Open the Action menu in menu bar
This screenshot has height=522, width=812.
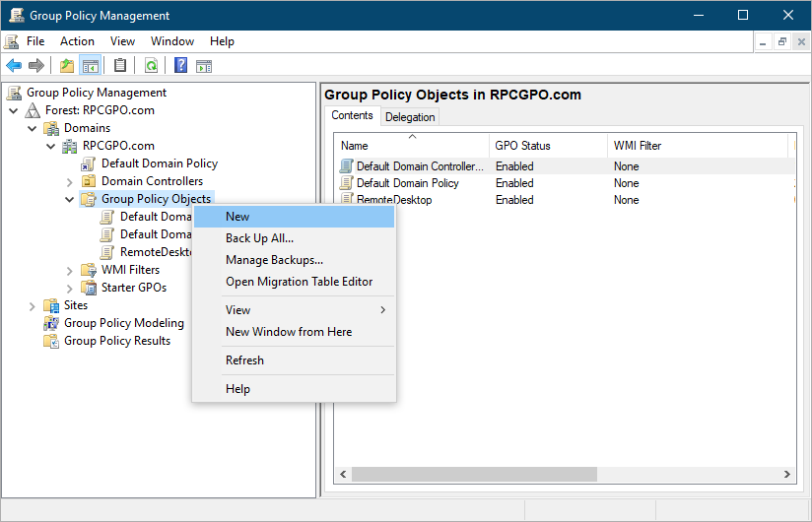[x=77, y=41]
